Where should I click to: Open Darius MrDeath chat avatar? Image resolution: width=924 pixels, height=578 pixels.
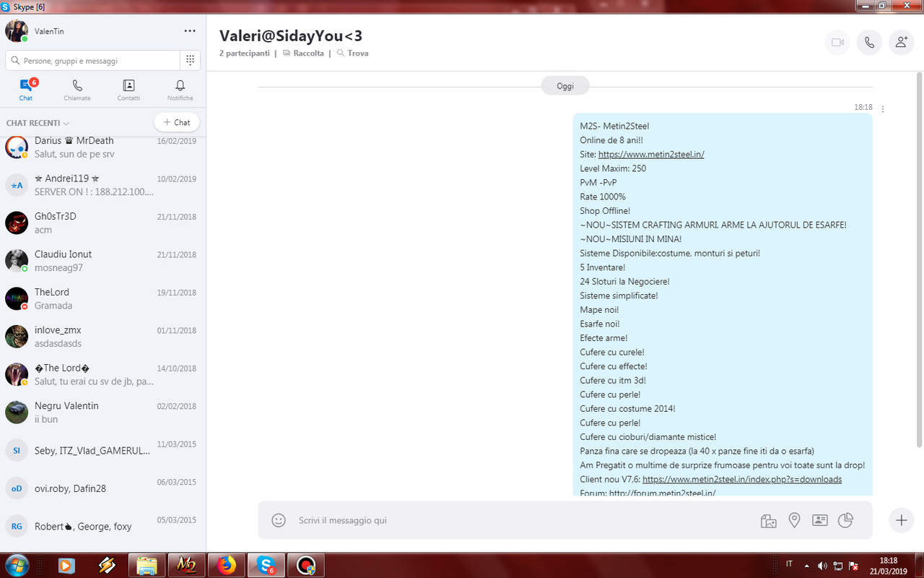pyautogui.click(x=17, y=147)
